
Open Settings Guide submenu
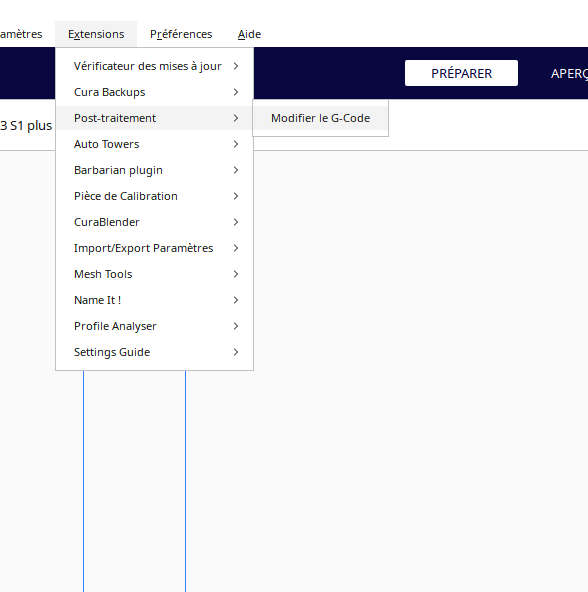tap(154, 352)
